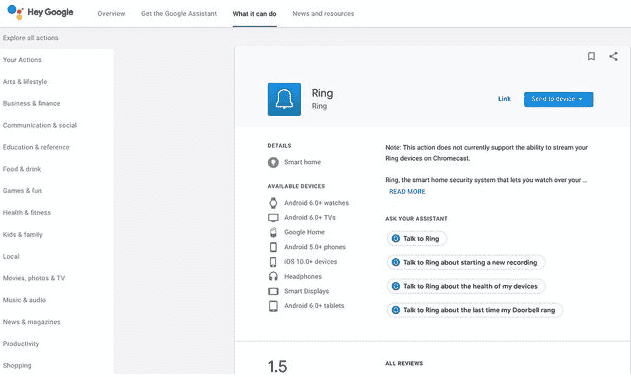Screen dimensions: 631x377
Task: Select Shopping category
Action: (x=17, y=365)
